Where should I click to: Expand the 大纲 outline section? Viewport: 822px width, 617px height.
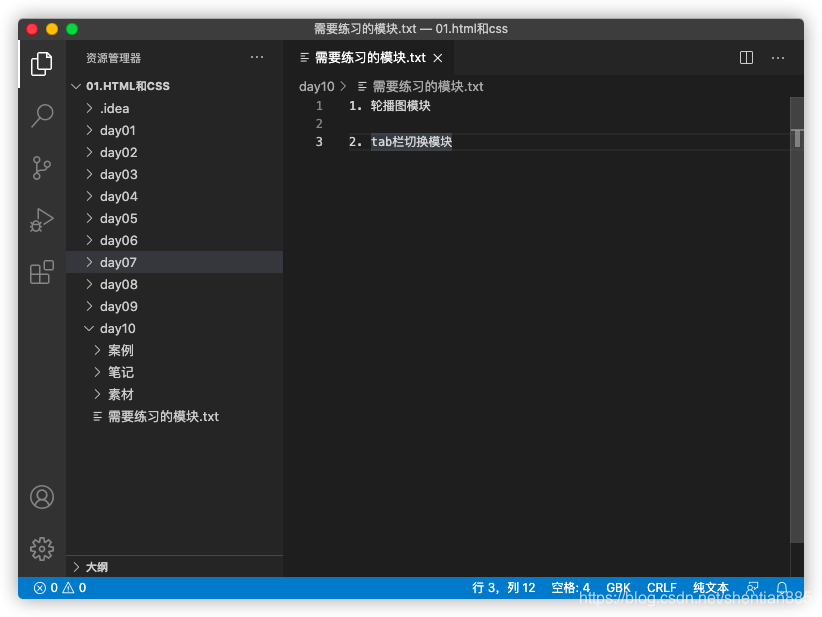tap(96, 567)
